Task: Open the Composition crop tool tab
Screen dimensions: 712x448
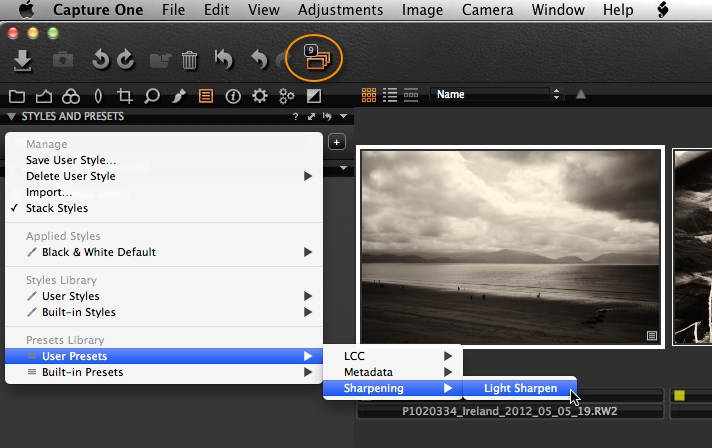Action: tap(124, 96)
